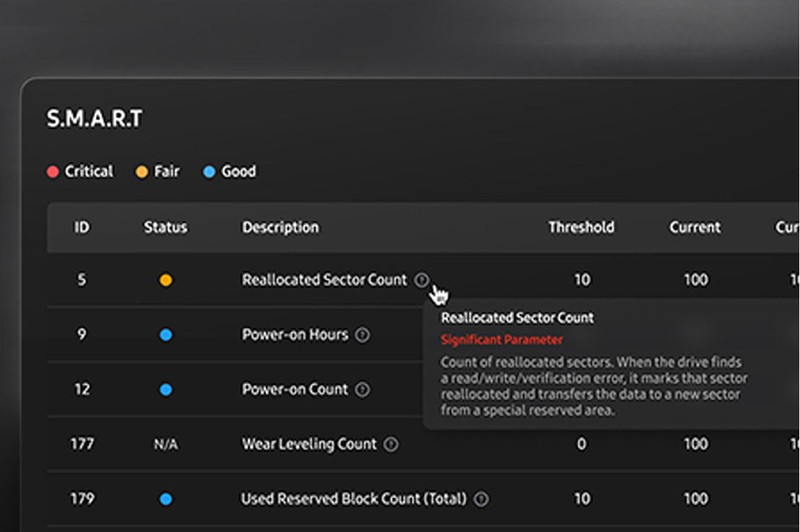The height and width of the screenshot is (532, 800).
Task: Click info icon beside Power-on Hours
Action: [x=363, y=334]
